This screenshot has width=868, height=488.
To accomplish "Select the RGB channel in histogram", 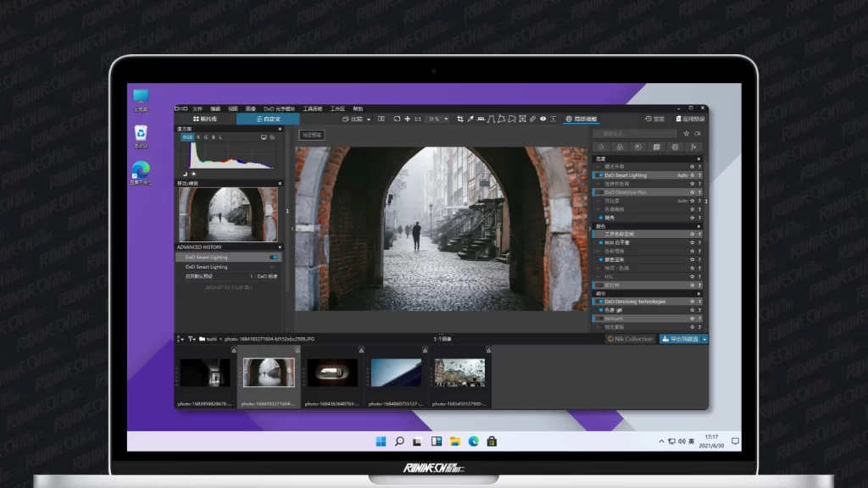I will 187,136.
